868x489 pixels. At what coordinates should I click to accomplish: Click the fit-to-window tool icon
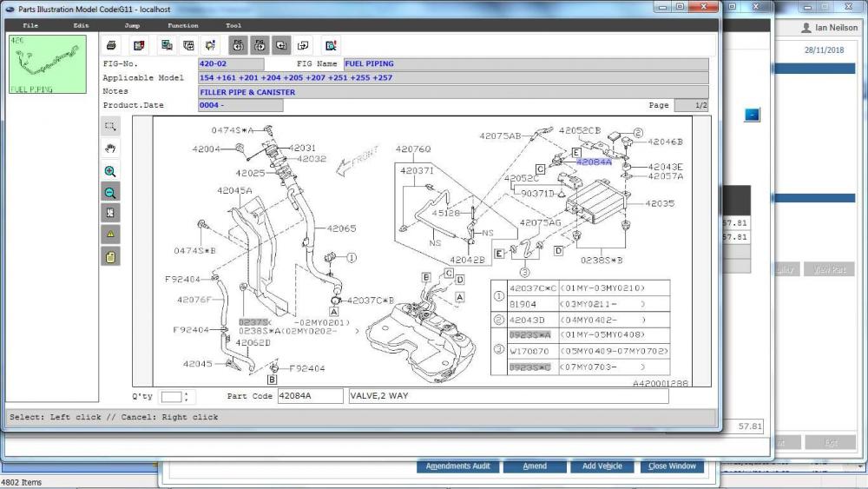110,213
